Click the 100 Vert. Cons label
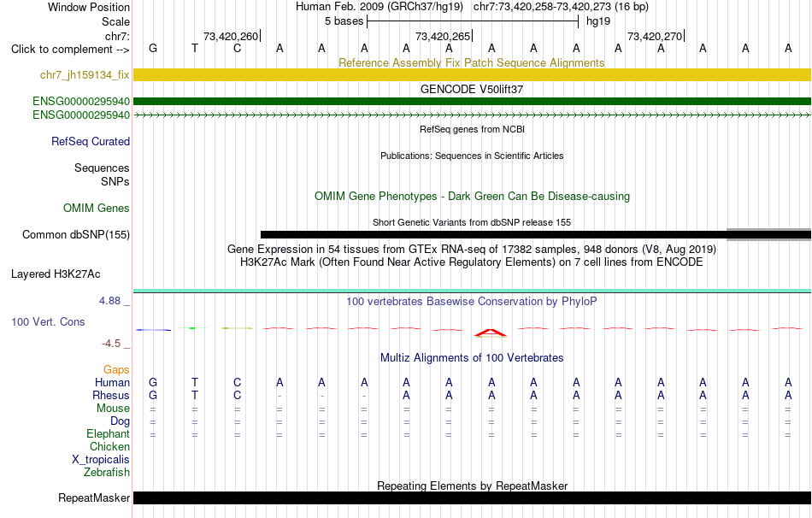 pyautogui.click(x=48, y=321)
